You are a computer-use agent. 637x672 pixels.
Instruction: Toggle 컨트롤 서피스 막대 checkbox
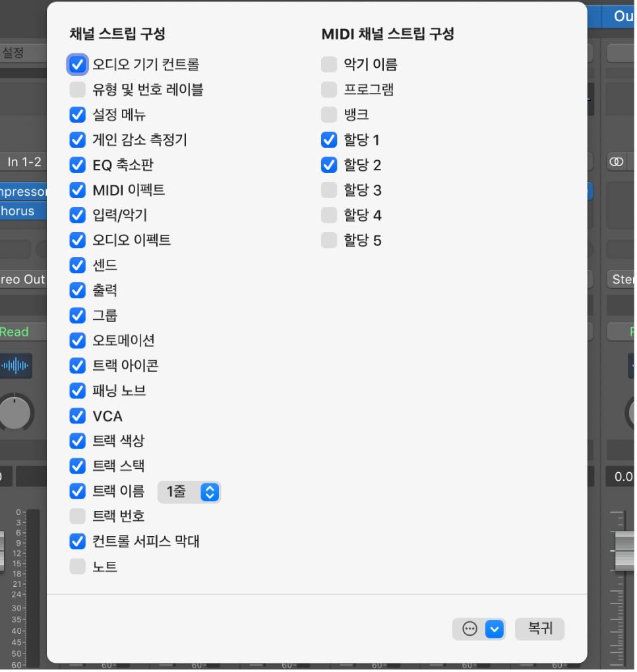click(x=78, y=541)
